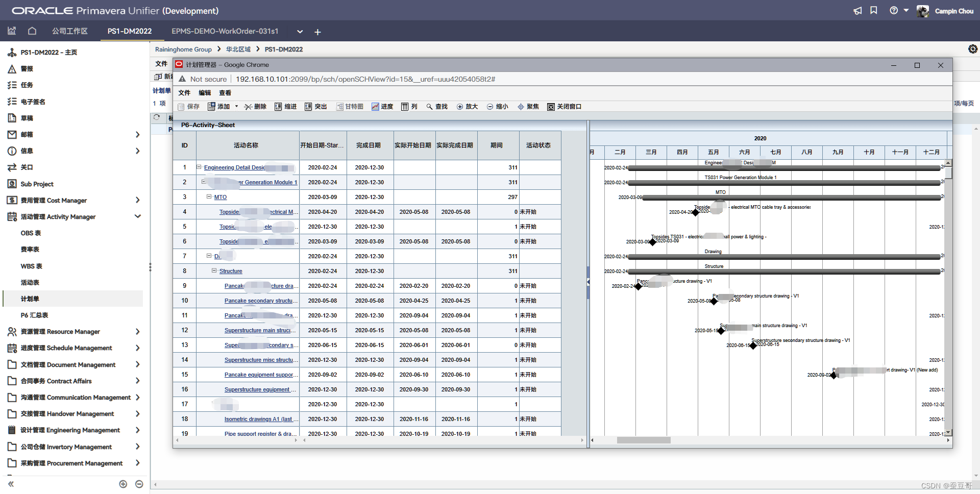The width and height of the screenshot is (980, 494).
Task: Click the Gantt horizontal scrollbar thumb
Action: [x=644, y=440]
